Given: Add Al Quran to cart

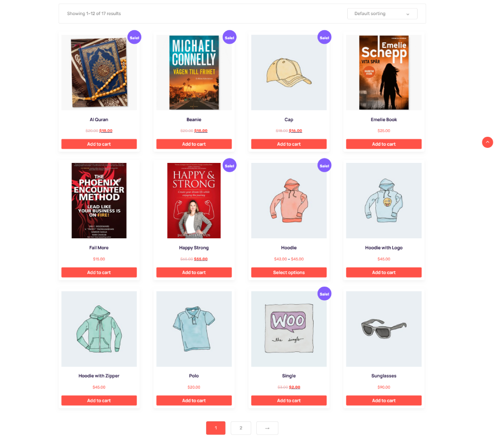Looking at the screenshot, I should [x=99, y=144].
